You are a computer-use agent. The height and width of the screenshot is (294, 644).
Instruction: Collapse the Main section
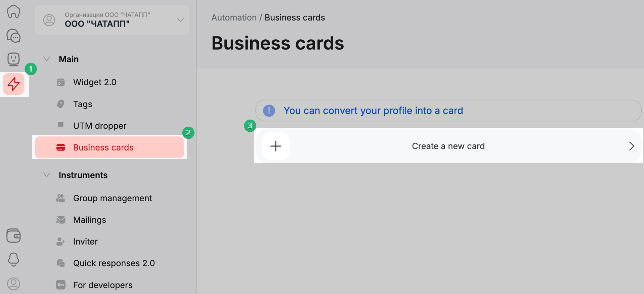tap(47, 59)
